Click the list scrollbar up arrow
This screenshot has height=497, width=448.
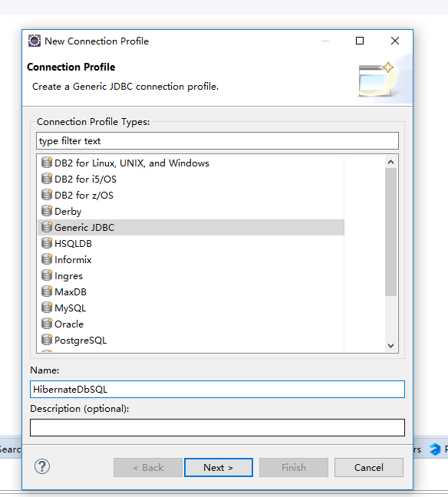tap(390, 162)
